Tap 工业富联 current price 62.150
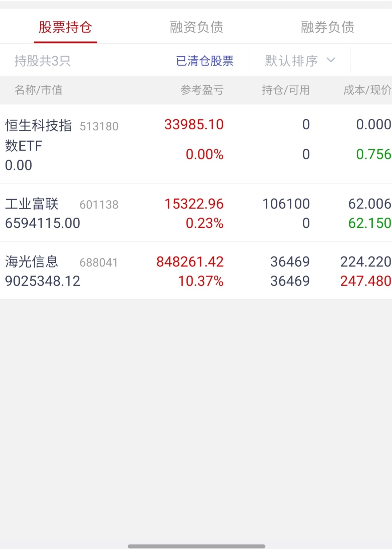 point(369,223)
